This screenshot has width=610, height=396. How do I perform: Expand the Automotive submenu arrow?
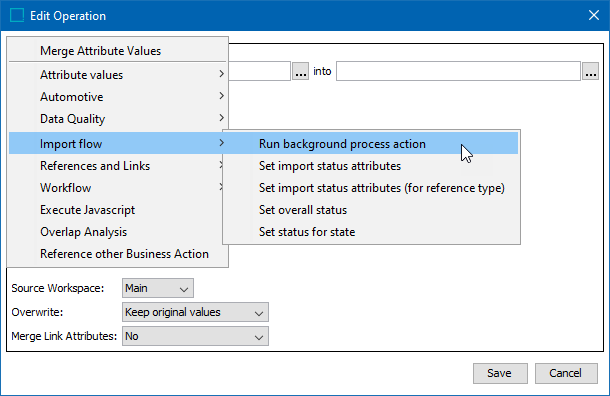[221, 96]
